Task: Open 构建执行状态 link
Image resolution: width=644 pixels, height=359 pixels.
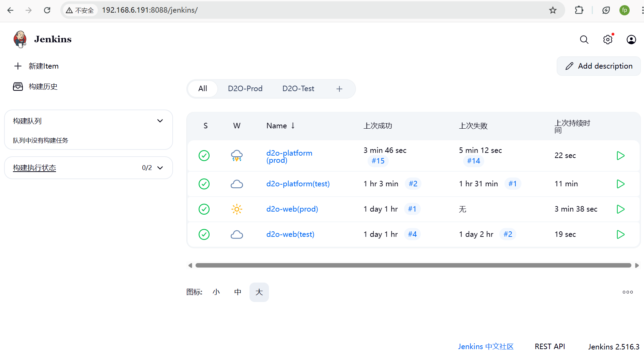Action: point(34,168)
